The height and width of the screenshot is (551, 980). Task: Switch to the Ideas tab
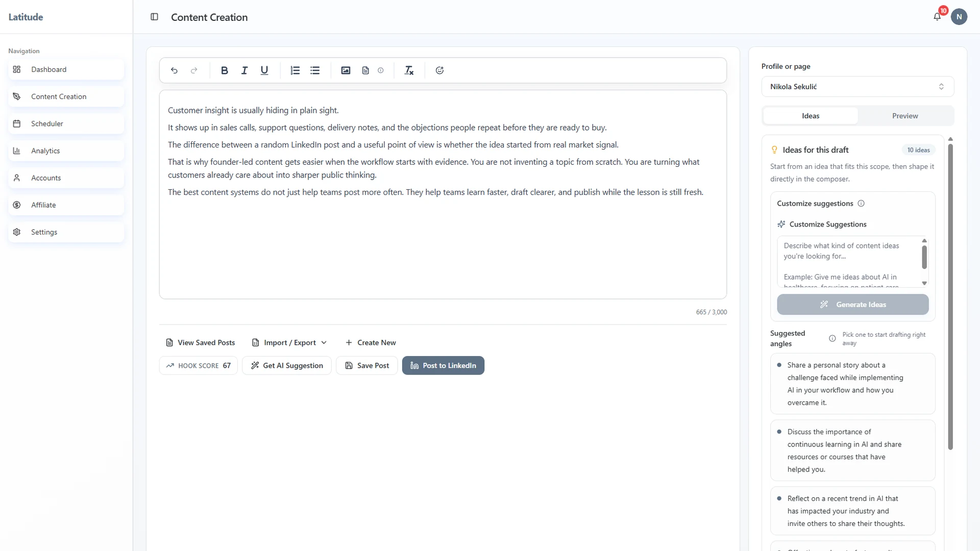click(811, 116)
